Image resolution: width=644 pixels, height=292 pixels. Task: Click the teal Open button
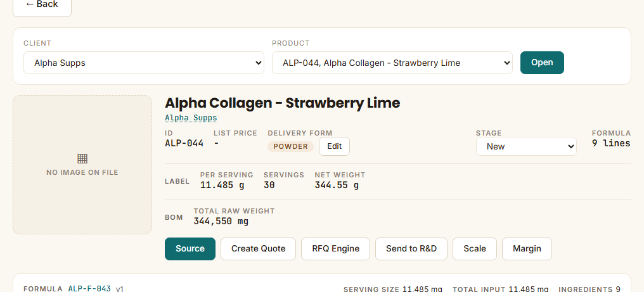[x=542, y=63]
